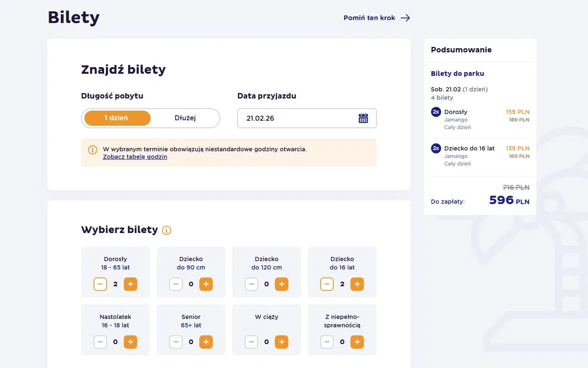Increase Dorosły 18 - 65 lat ticket count
Screen dimensions: 588x368
131,284
